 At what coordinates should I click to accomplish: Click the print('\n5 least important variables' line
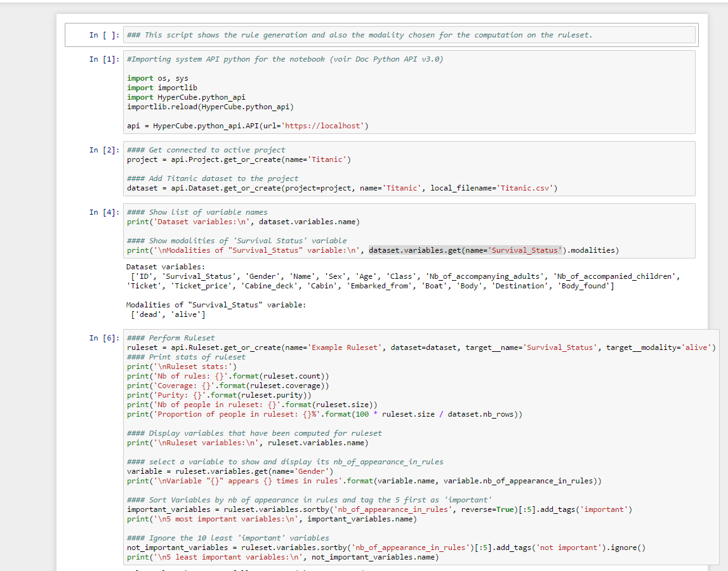(x=282, y=557)
